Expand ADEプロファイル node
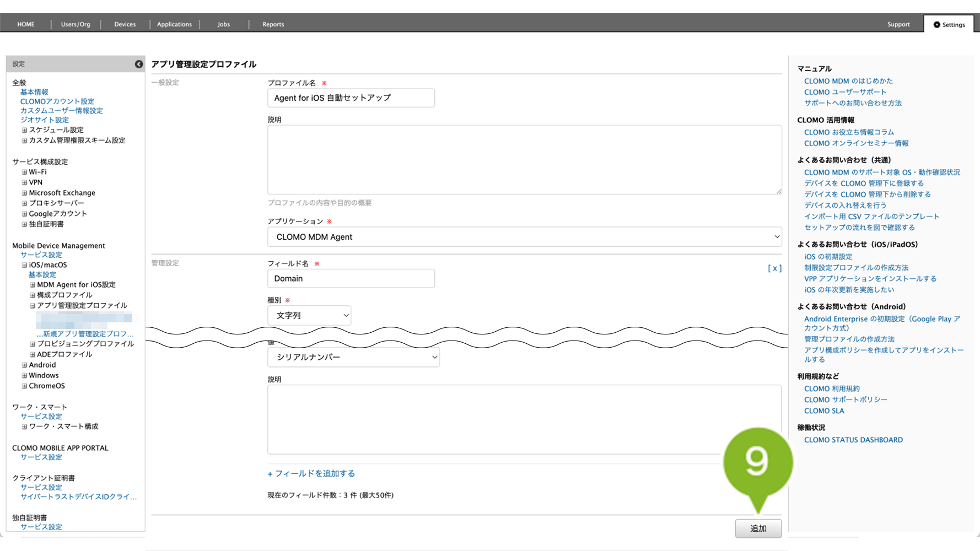Screen dimensions: 980x551 click(x=33, y=354)
